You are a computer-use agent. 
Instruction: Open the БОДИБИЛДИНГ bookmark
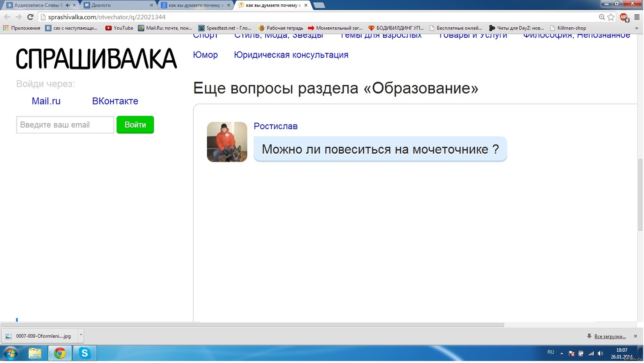(x=396, y=28)
